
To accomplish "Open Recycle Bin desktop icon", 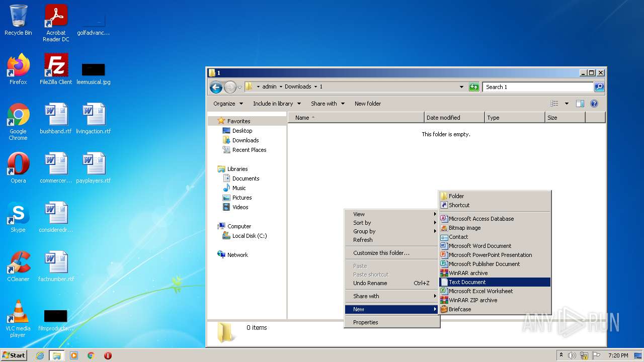I will 18,20.
